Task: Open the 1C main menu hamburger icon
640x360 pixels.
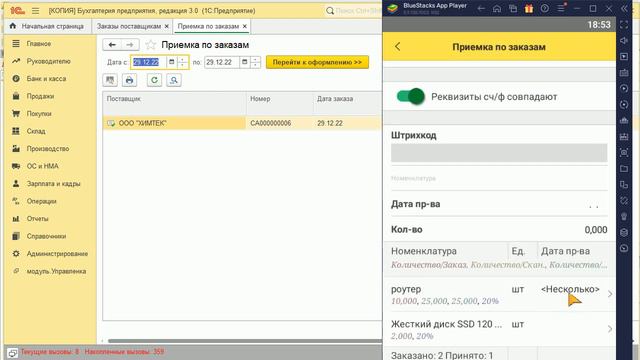Action: 36,11
